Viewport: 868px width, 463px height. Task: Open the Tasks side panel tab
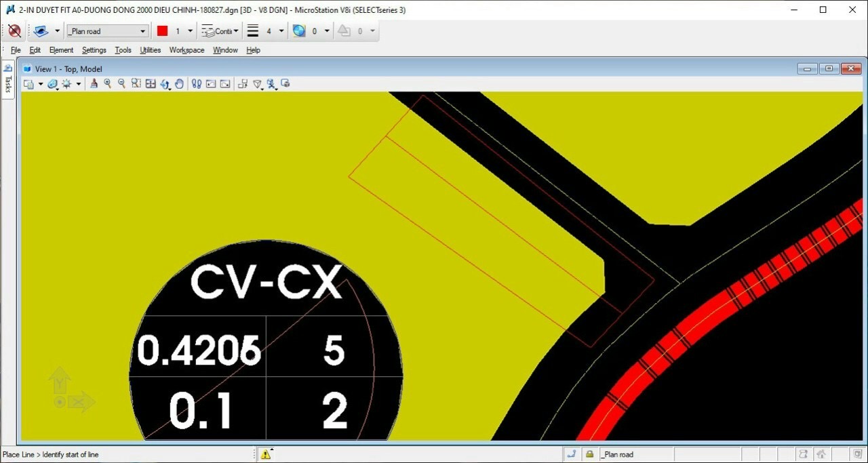pyautogui.click(x=8, y=80)
